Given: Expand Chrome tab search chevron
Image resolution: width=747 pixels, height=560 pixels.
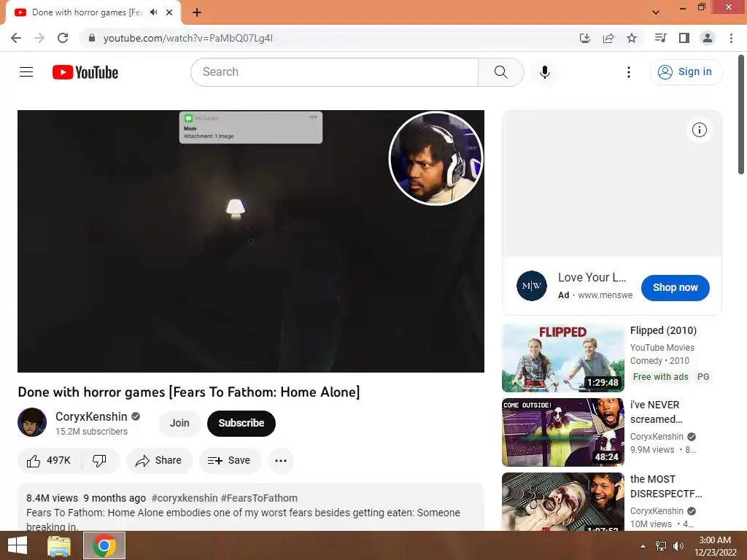Looking at the screenshot, I should [x=656, y=12].
